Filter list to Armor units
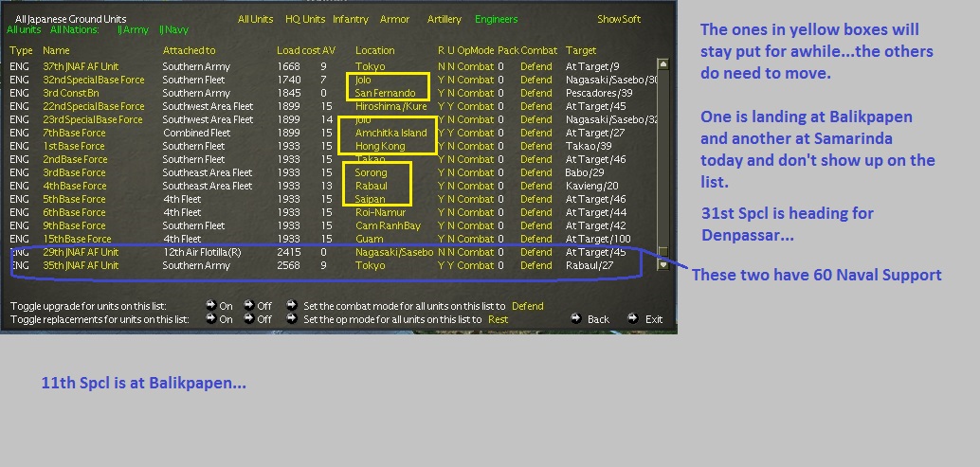 395,19
